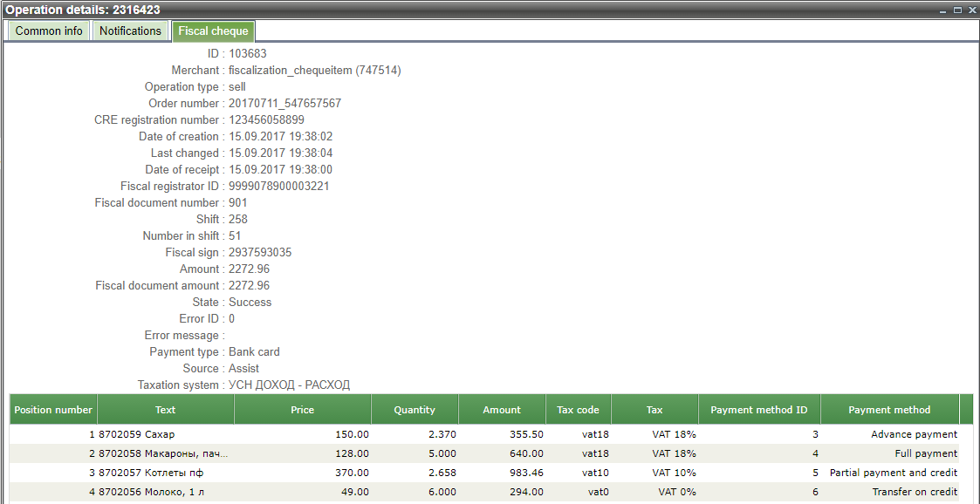Sort by Position number column header
The image size is (980, 504).
pos(53,410)
